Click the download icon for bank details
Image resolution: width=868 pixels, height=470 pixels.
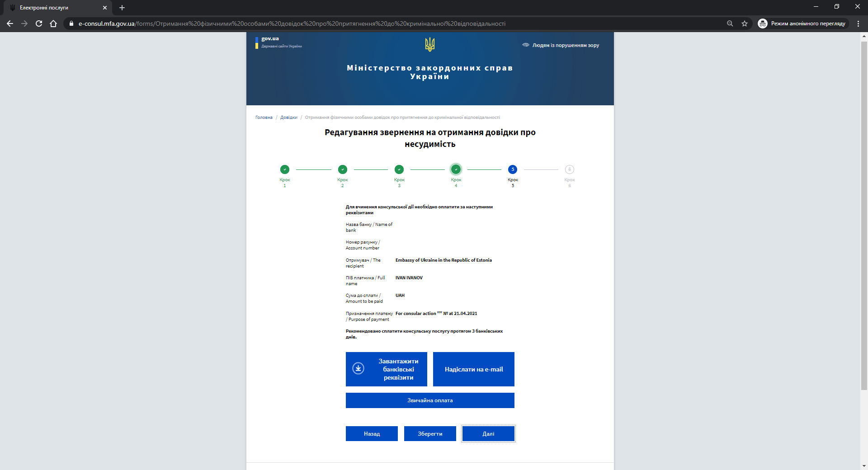pos(358,369)
